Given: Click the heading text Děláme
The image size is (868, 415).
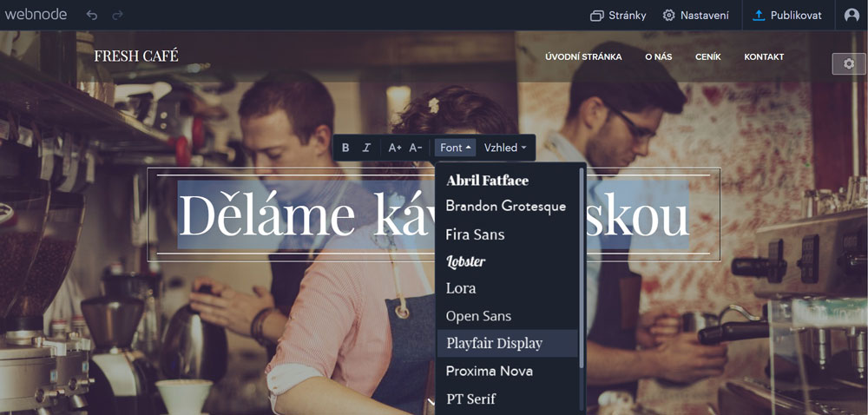Looking at the screenshot, I should point(266,214).
